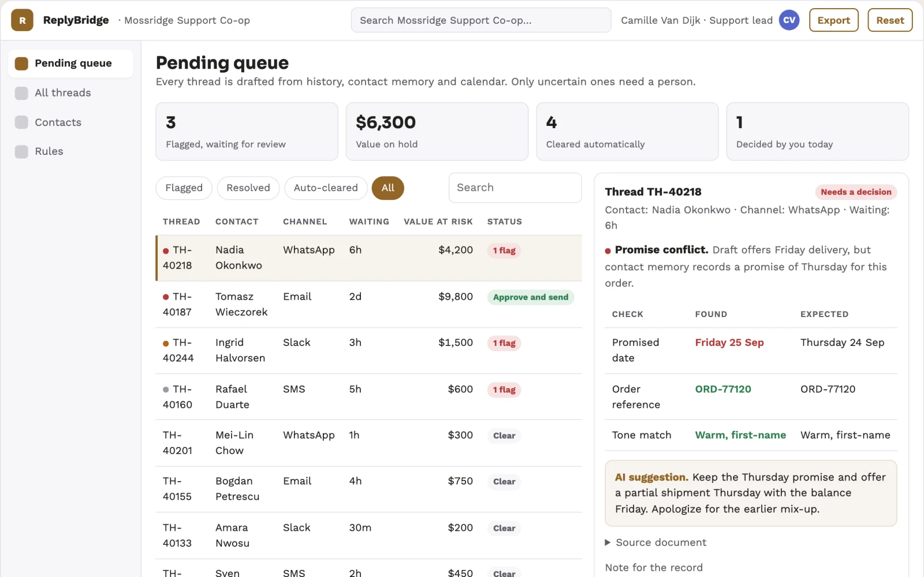Click the 1 flag badge for Nadia Okonkwo

point(504,251)
